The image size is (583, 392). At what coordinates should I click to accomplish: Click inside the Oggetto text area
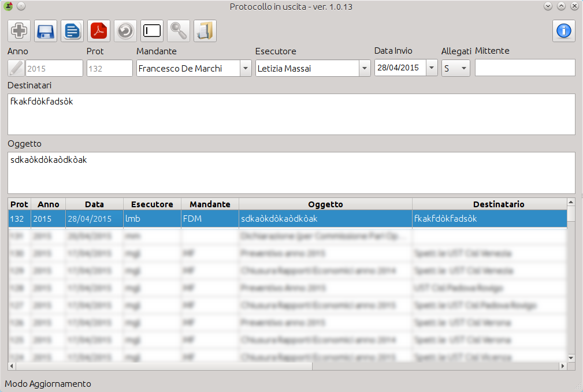[x=291, y=173]
